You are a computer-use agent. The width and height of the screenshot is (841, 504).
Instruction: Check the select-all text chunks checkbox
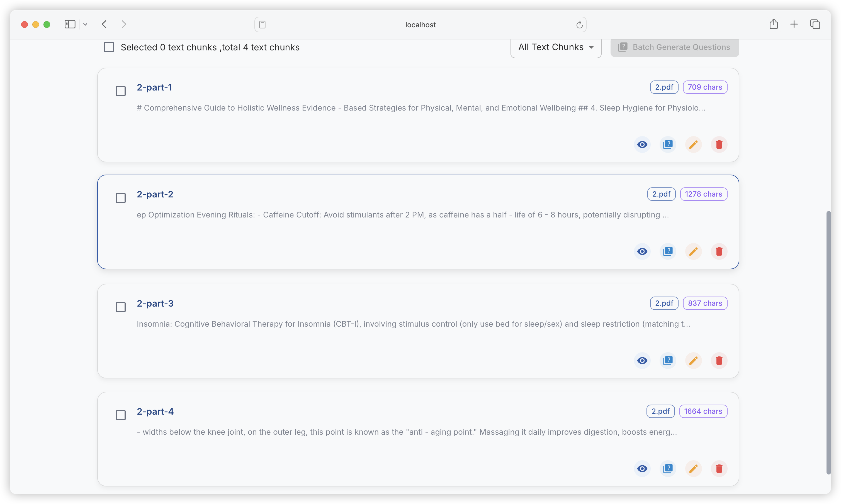109,47
